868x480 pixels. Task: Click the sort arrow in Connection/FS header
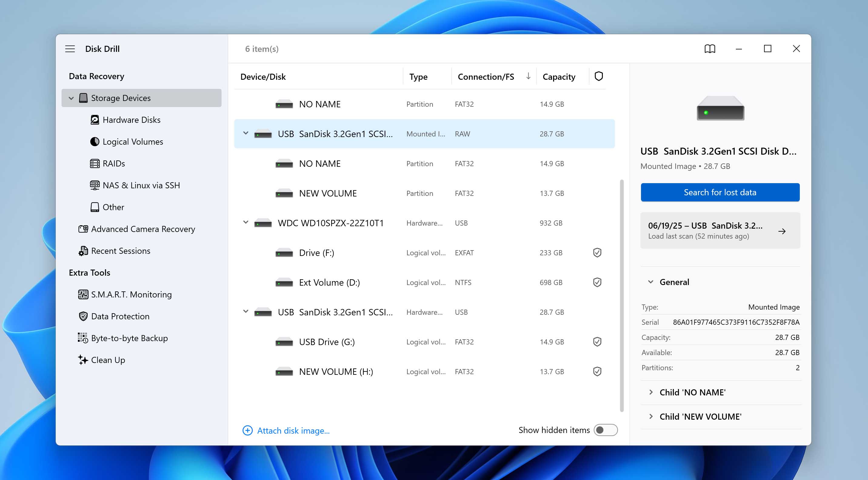(x=528, y=76)
